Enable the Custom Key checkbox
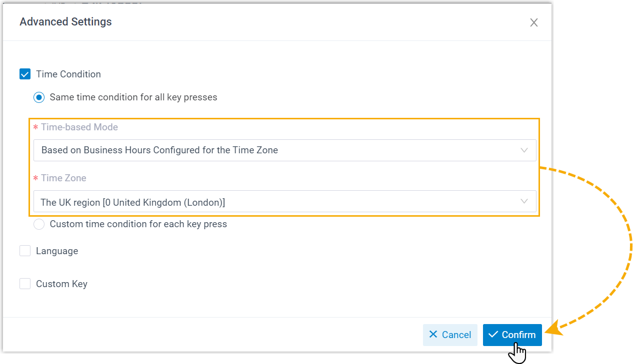Viewport: 633px width, 364px height. [25, 284]
